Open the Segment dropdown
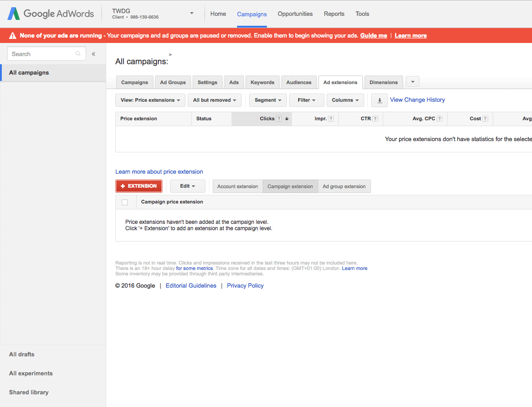Screen dimensions: 532x407 pyautogui.click(x=268, y=100)
